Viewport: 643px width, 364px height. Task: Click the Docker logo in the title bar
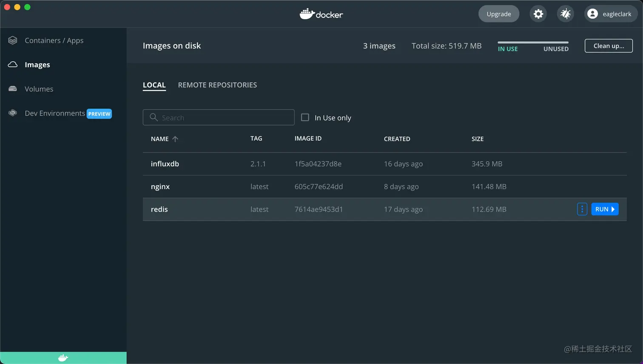[x=321, y=14]
